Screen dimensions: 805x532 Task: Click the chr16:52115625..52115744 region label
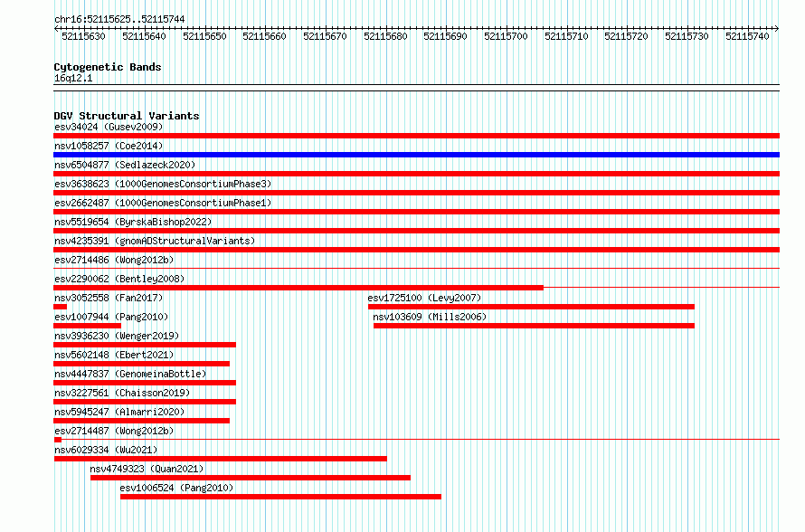coord(119,19)
